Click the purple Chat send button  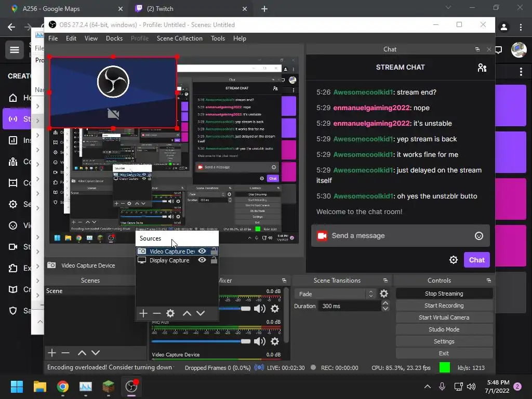[x=477, y=260]
